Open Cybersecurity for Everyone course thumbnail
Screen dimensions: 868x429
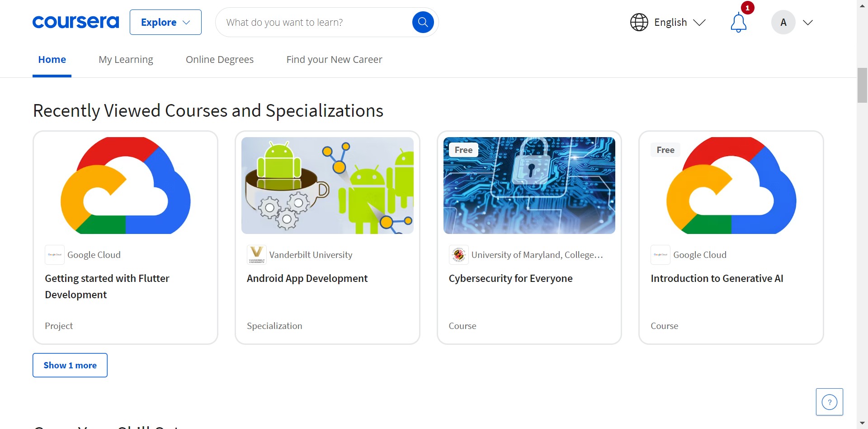(x=529, y=186)
